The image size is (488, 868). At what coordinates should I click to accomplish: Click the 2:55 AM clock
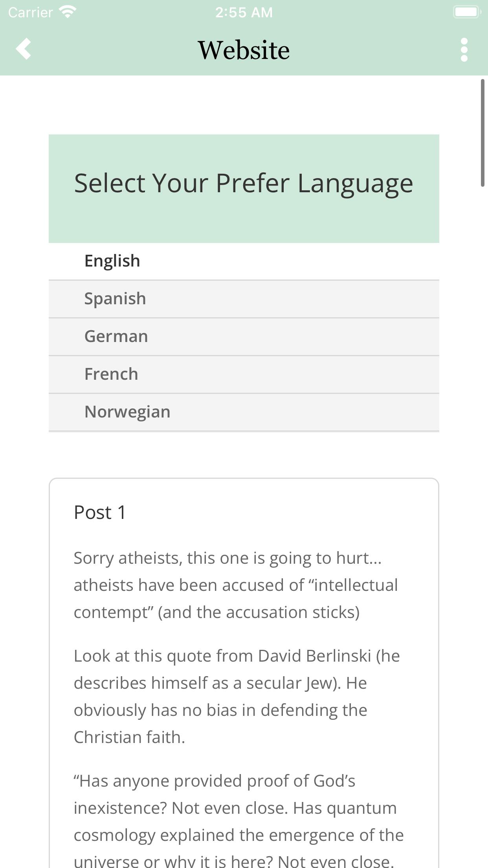tap(244, 12)
